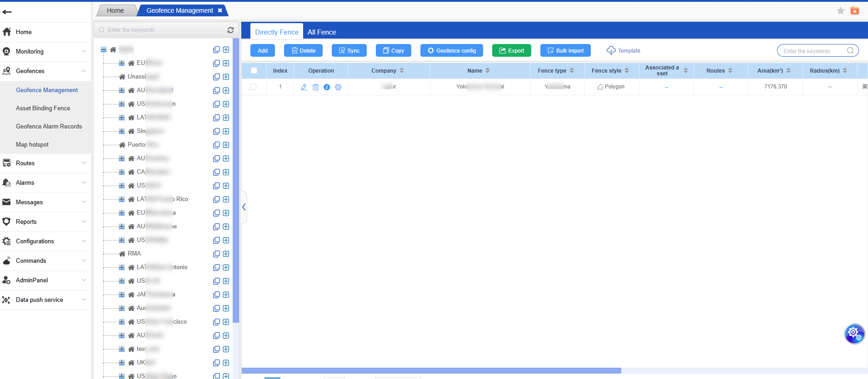Click the favorites star icon at top right
The height and width of the screenshot is (379, 868).
841,11
